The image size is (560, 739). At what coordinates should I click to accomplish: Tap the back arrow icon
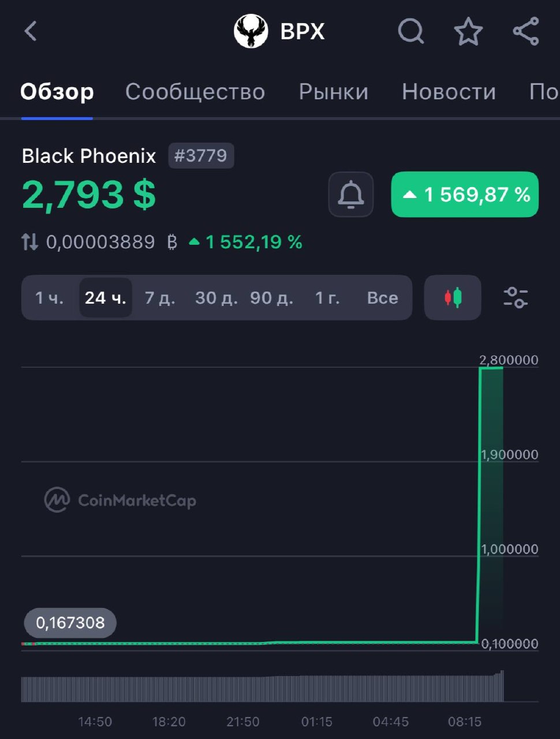[31, 31]
